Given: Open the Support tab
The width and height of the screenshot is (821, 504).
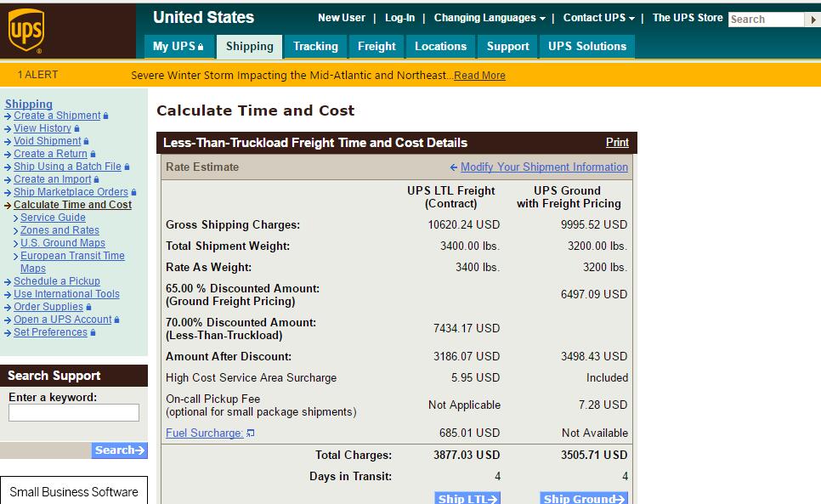Looking at the screenshot, I should pyautogui.click(x=508, y=47).
